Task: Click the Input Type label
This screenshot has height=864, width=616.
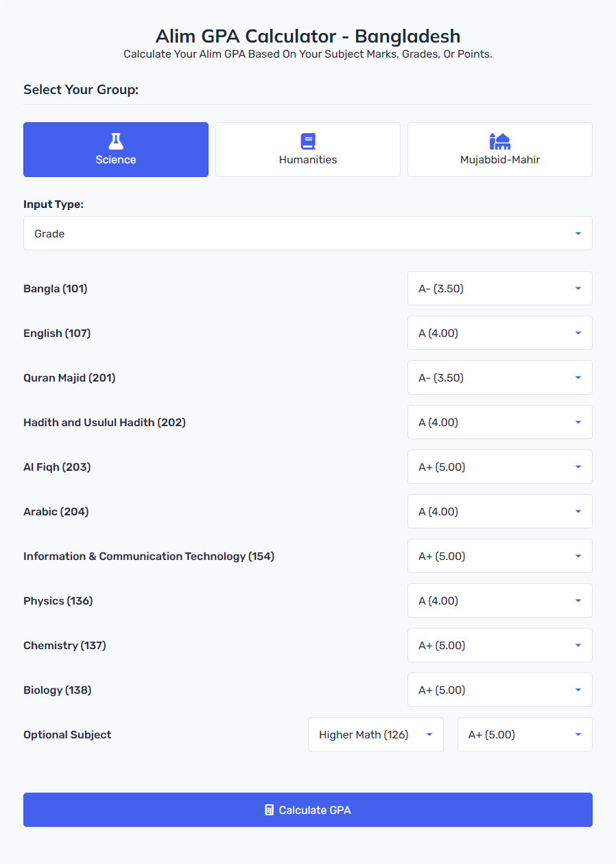Action: click(54, 205)
